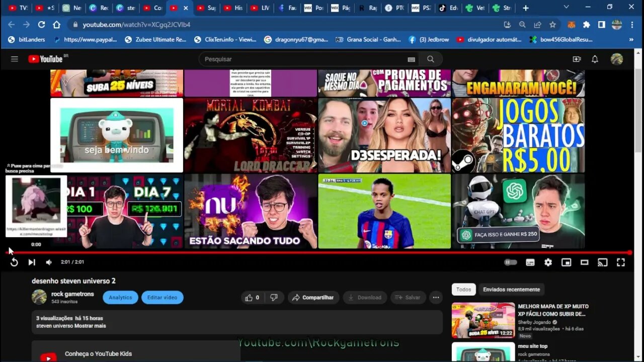This screenshot has width=644, height=362.
Task: Click the ChatGPT FAÇA ISSO E GANHE thumbnail
Action: coord(518,211)
